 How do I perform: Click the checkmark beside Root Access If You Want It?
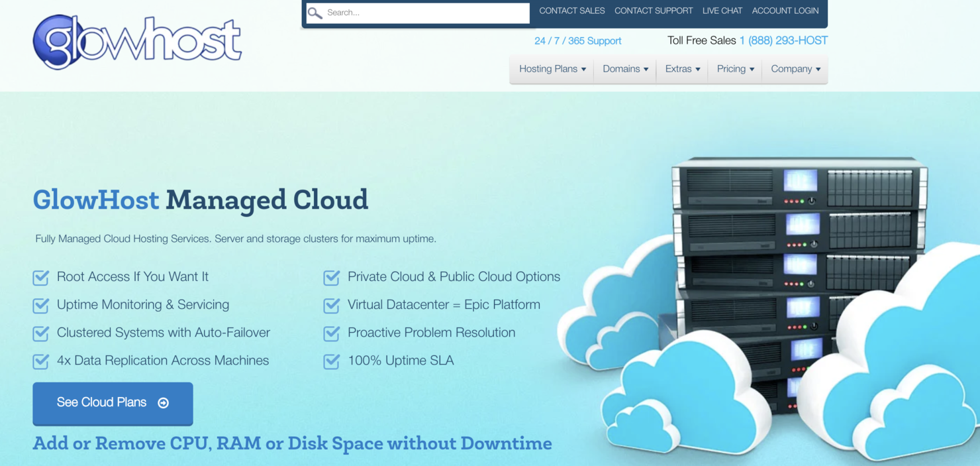pyautogui.click(x=40, y=278)
